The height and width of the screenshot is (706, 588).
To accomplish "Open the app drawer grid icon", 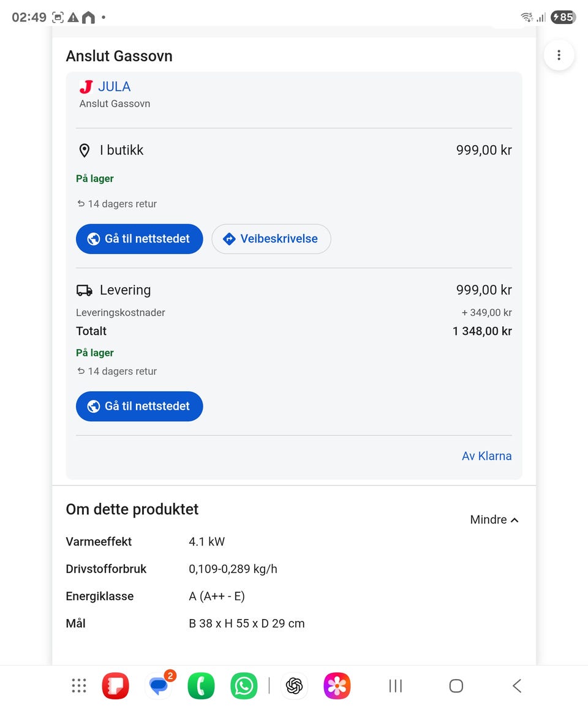I will (79, 685).
